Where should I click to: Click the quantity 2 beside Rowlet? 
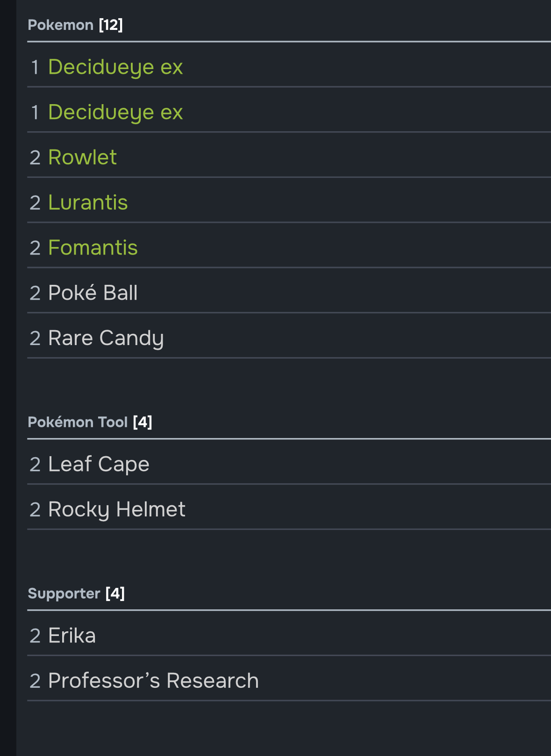(35, 158)
